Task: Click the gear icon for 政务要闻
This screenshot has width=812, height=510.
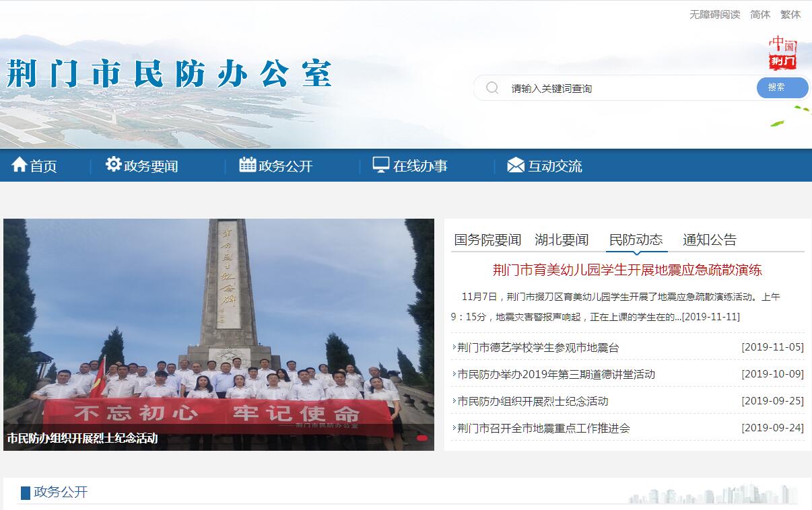Action: click(x=113, y=164)
